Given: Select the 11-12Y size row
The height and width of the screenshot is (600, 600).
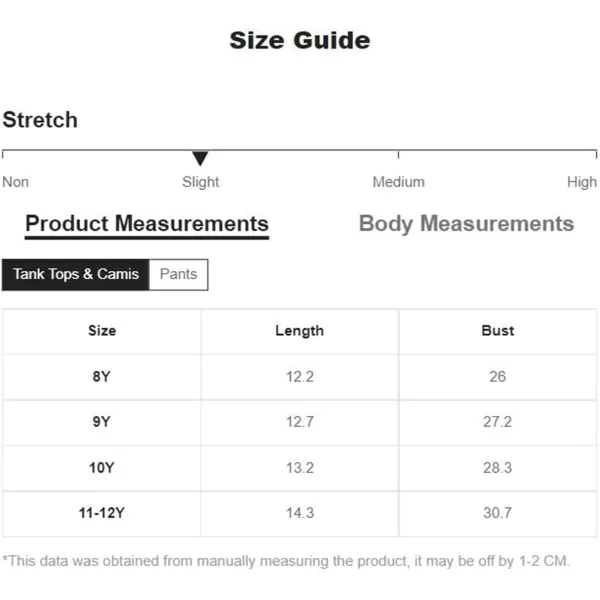Looking at the screenshot, I should click(300, 514).
